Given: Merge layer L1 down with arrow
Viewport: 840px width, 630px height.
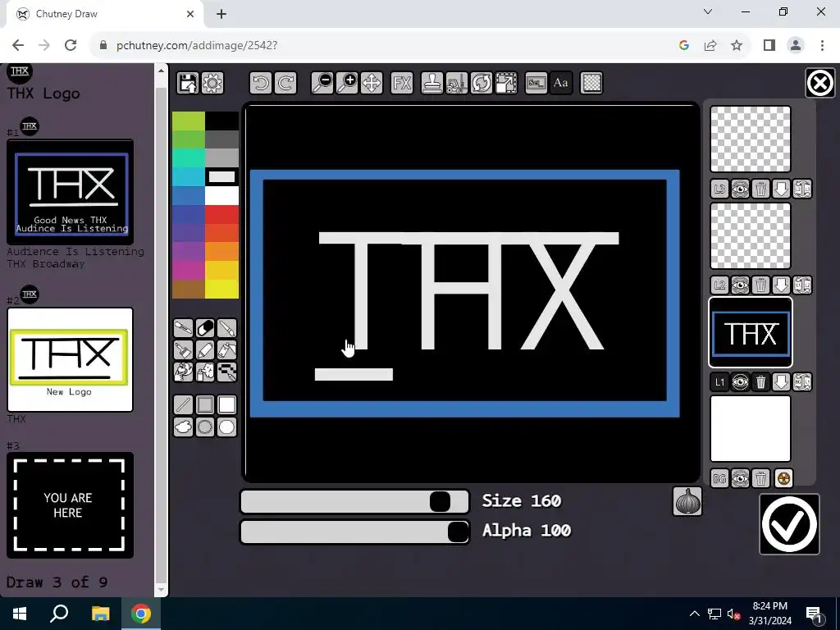Looking at the screenshot, I should [781, 382].
